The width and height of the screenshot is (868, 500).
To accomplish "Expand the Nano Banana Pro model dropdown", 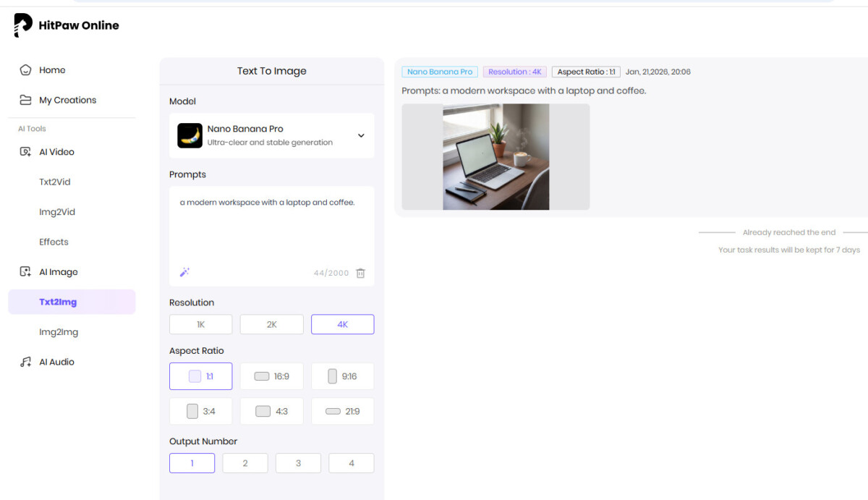I will (x=361, y=135).
